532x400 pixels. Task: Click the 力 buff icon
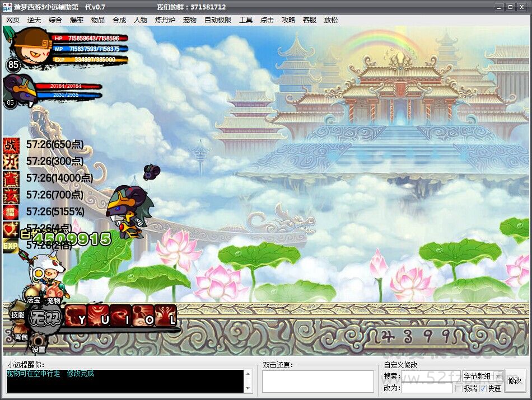click(11, 161)
